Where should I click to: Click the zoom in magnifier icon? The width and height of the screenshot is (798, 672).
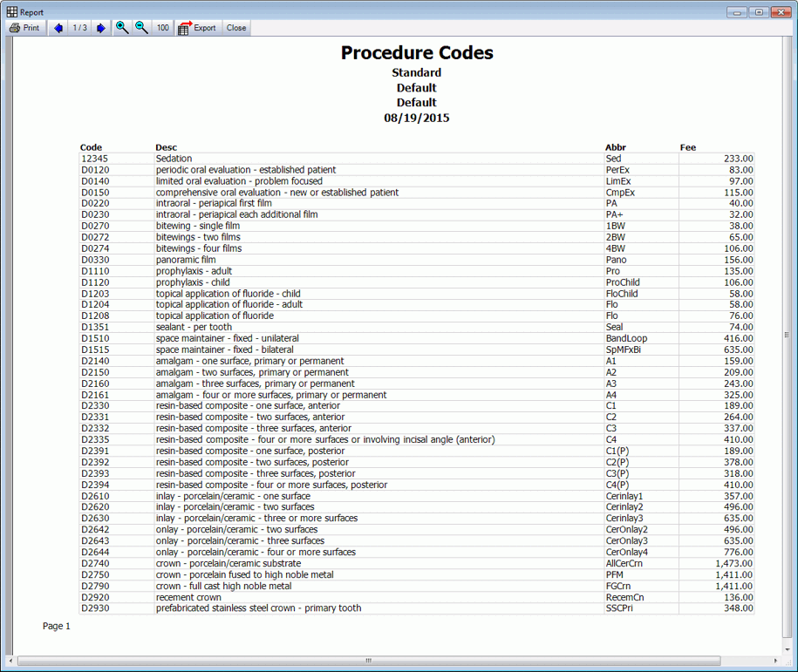[121, 28]
